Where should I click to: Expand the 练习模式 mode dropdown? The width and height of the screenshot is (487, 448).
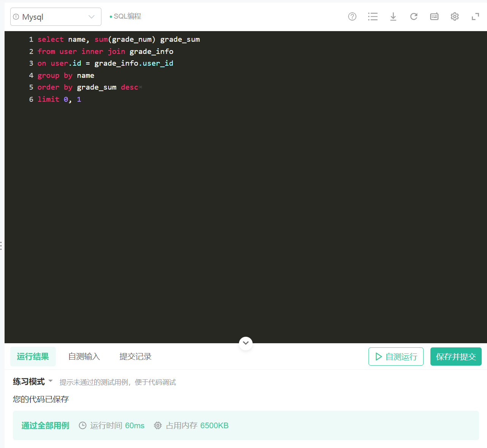click(33, 382)
